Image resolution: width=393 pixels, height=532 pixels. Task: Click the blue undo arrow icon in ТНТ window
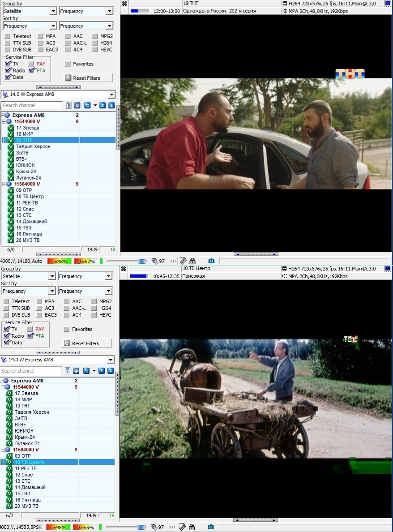coord(87,105)
